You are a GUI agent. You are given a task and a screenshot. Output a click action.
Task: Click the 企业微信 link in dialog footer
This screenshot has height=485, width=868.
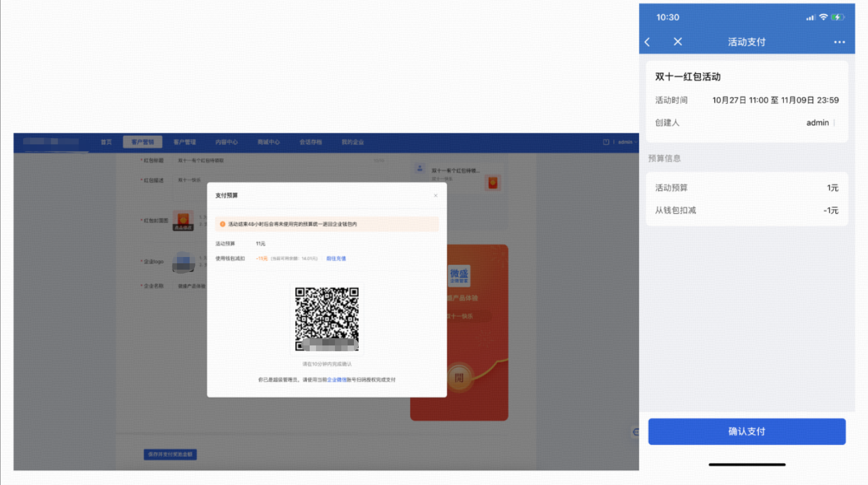[337, 380]
